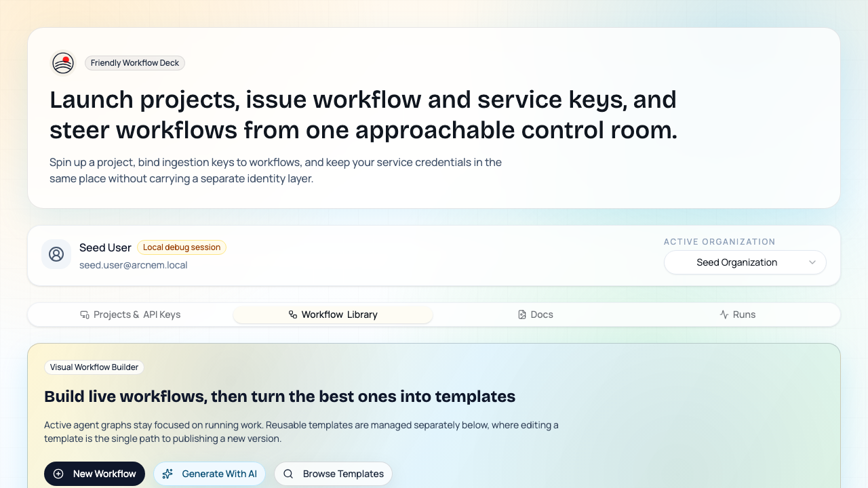
Task: Click the chevron beside Seed Organization
Action: [812, 262]
